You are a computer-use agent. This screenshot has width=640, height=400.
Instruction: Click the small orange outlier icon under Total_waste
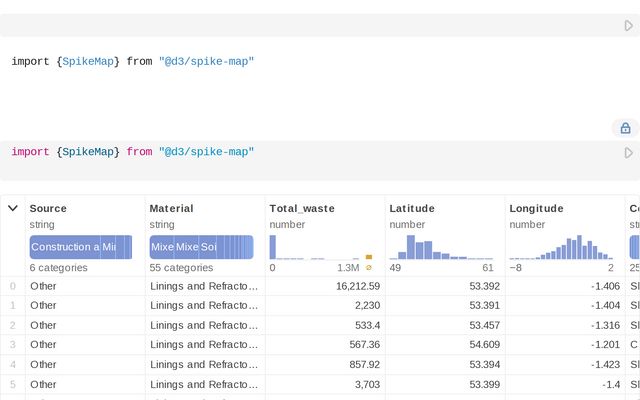coord(369,268)
